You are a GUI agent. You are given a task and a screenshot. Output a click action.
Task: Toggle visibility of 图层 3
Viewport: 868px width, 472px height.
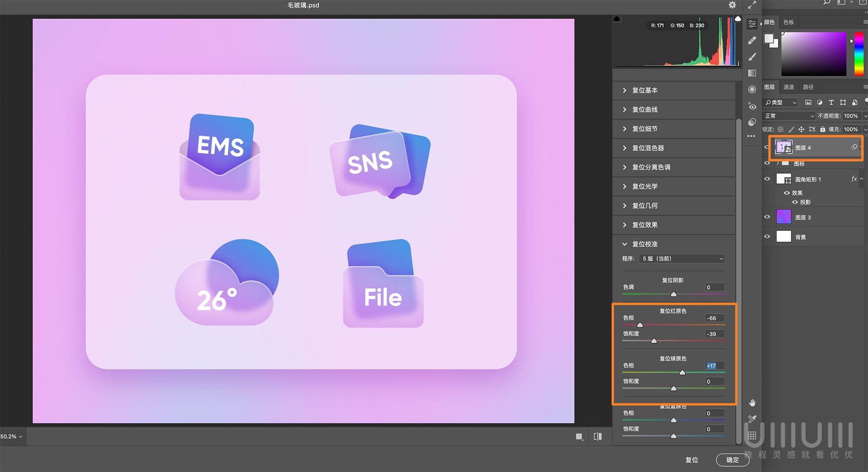point(767,217)
